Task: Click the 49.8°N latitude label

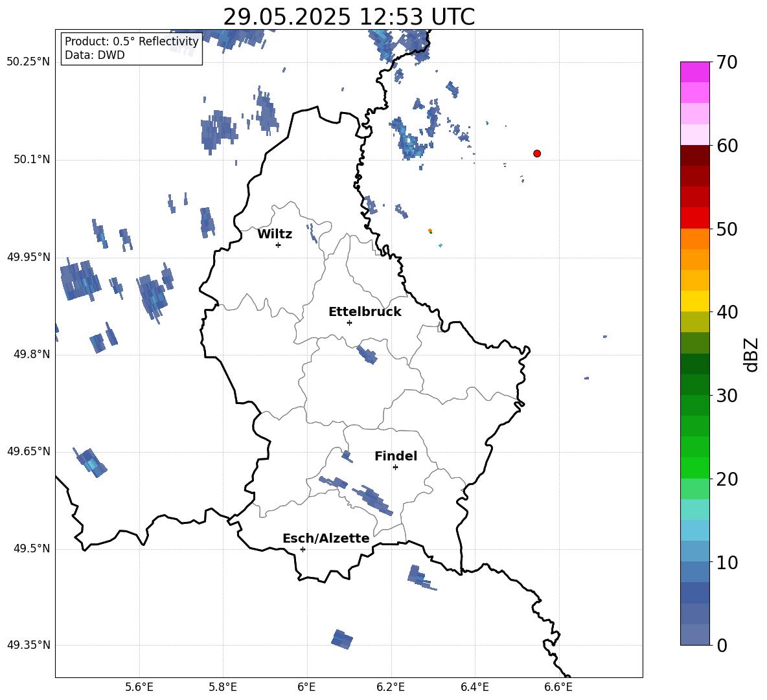Action: click(32, 354)
